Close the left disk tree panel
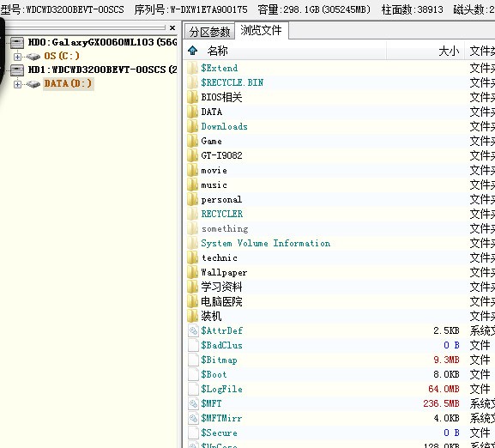This screenshot has height=448, width=495. (x=172, y=27)
